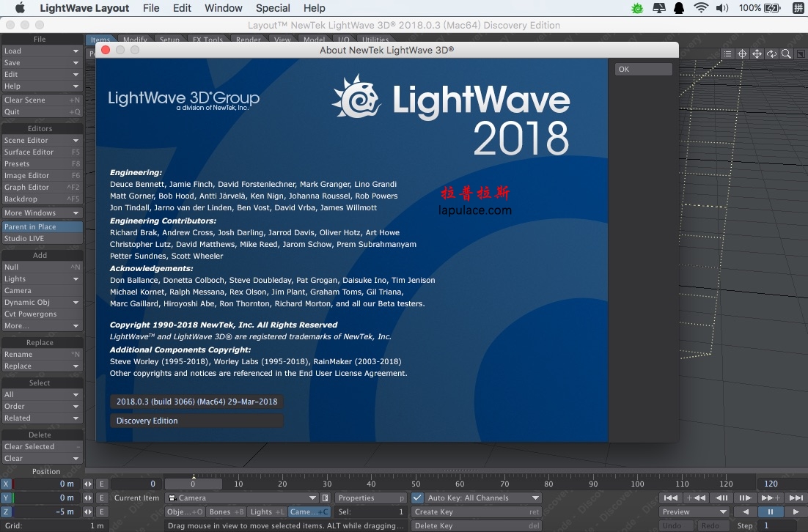Open Auto Key All Channels dropdown

[x=483, y=498]
